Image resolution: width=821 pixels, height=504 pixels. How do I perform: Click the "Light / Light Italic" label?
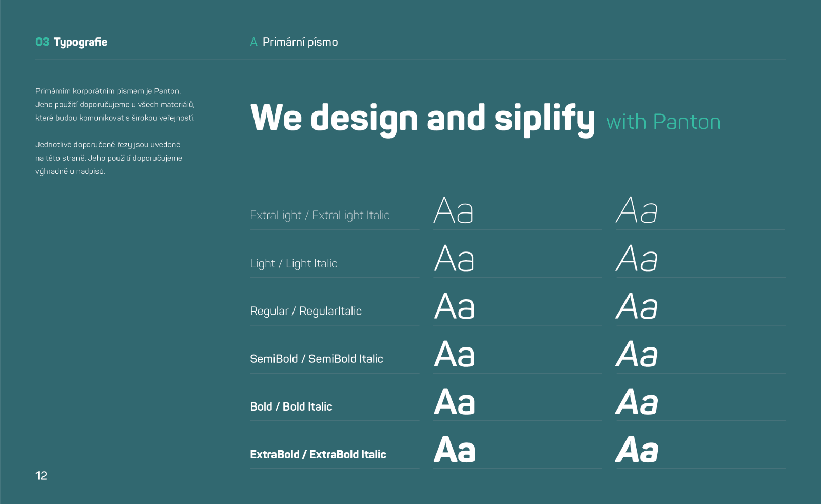[x=294, y=264]
